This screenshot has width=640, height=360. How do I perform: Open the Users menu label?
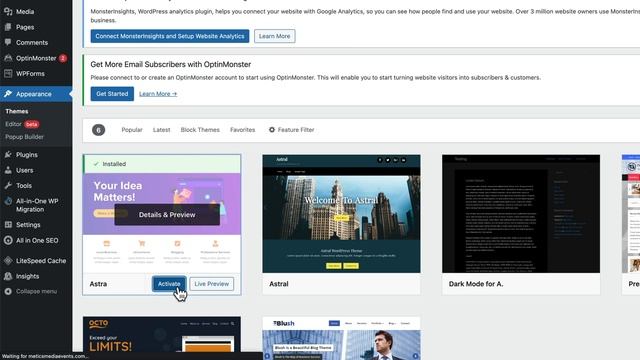(24, 170)
